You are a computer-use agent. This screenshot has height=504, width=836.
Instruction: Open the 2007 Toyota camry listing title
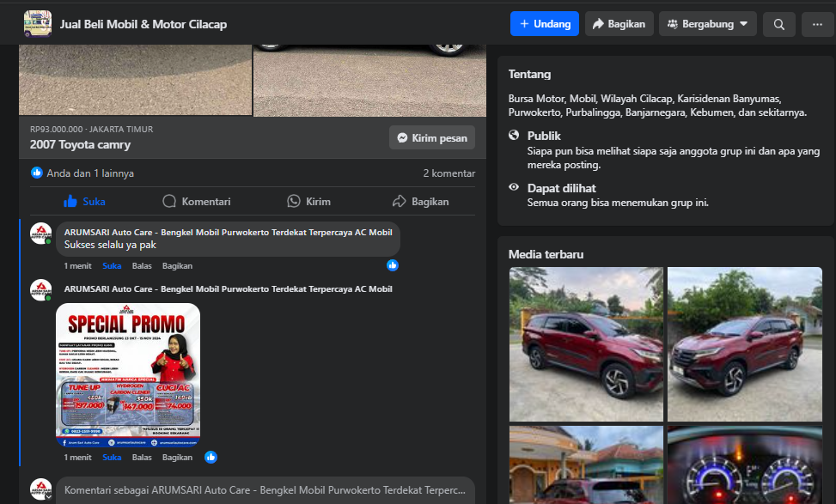[x=80, y=145]
